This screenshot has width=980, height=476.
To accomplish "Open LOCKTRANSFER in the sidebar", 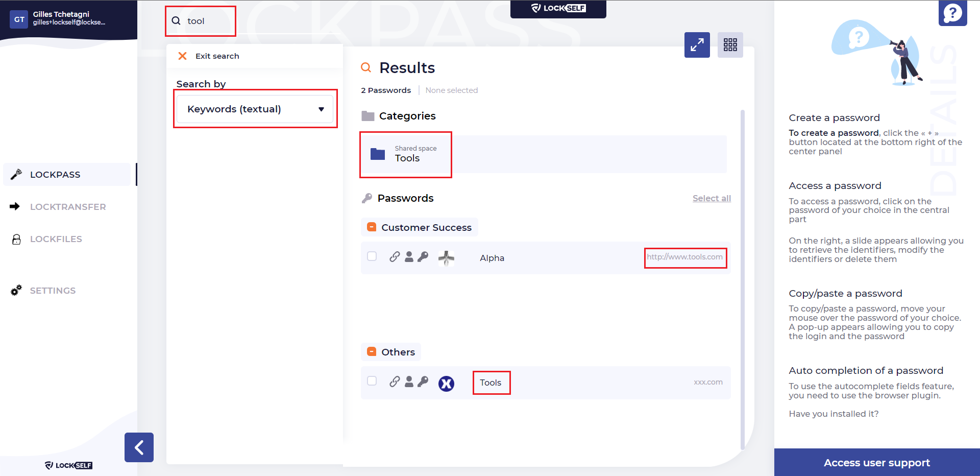I will [x=67, y=207].
